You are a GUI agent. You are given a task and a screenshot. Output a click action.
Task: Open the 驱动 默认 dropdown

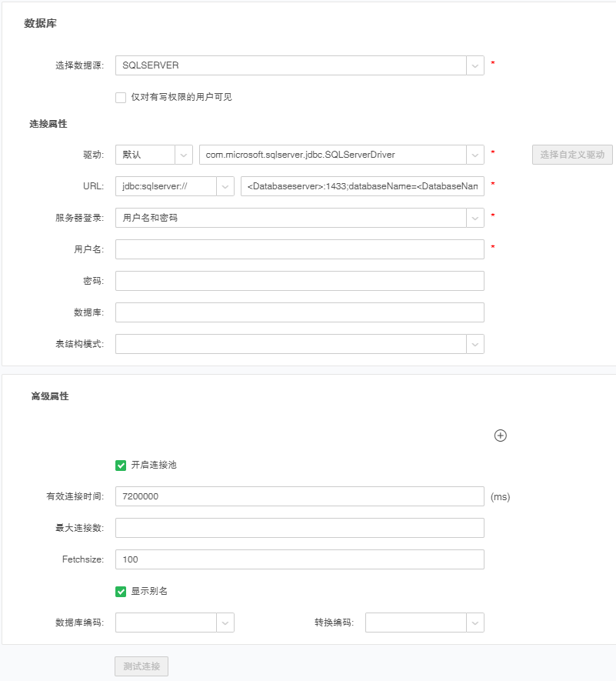click(x=154, y=155)
